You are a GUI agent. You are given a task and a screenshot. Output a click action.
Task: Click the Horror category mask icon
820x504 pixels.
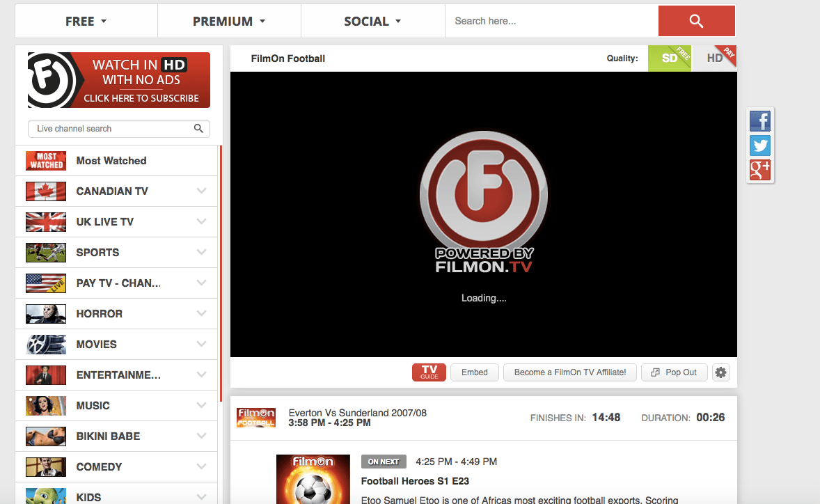click(x=46, y=314)
